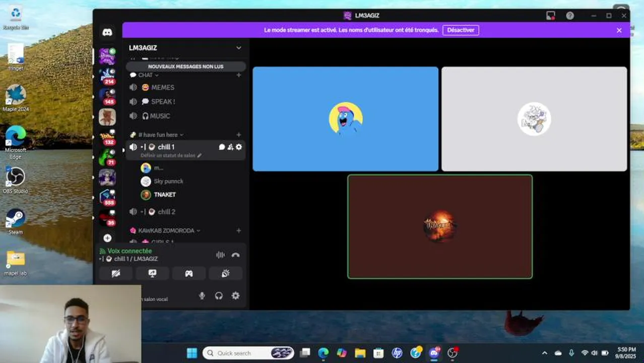Dismiss the streamer mode banner

coord(619,30)
